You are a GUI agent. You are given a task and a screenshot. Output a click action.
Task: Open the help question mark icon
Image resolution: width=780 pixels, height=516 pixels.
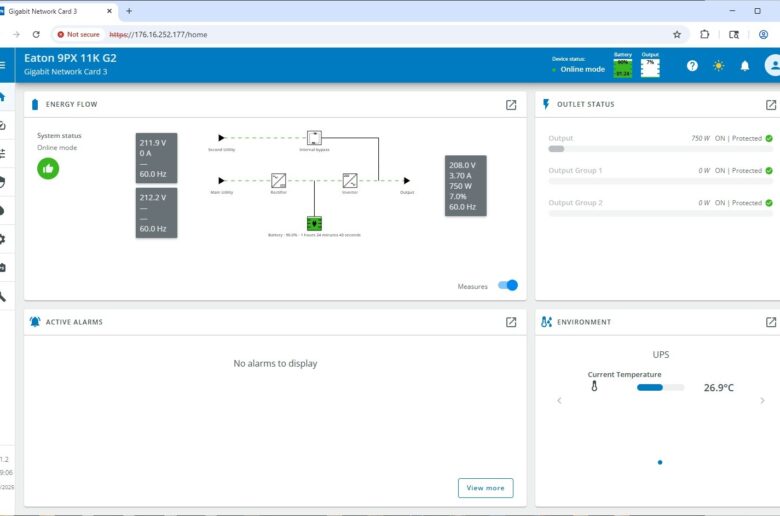[692, 65]
